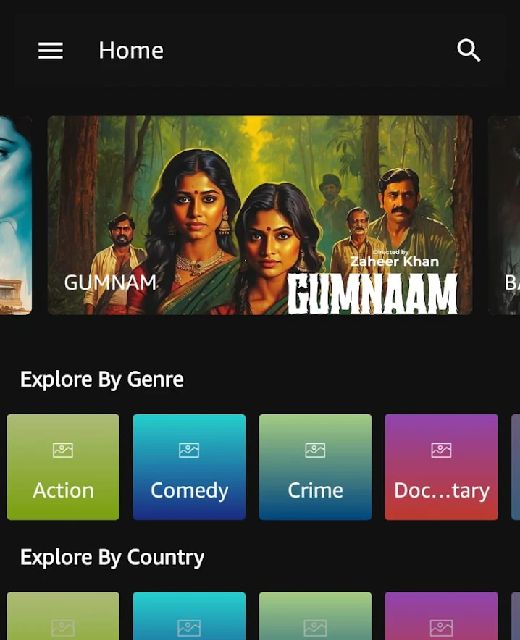
Task: Click placeholder icon on fourth country tile
Action: coord(441,628)
